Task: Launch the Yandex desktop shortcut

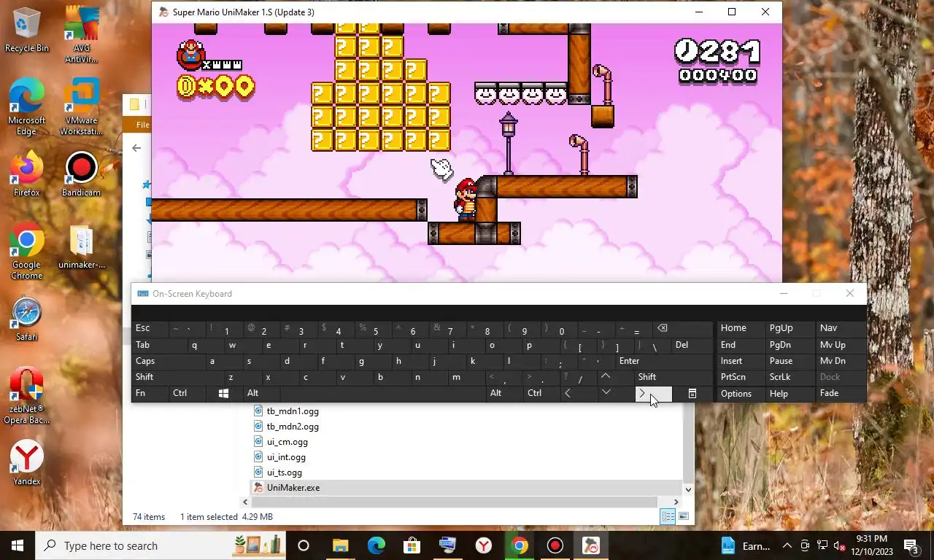Action: (26, 462)
